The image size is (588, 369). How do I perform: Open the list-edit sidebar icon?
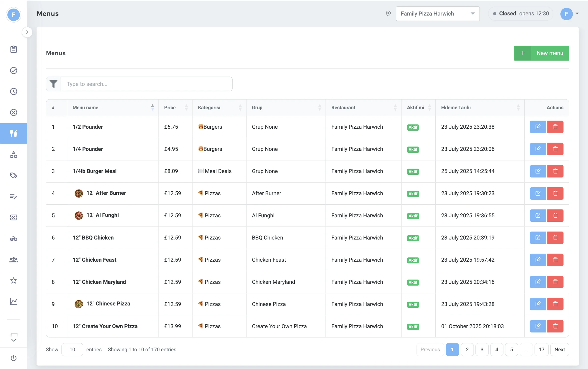[x=13, y=197]
